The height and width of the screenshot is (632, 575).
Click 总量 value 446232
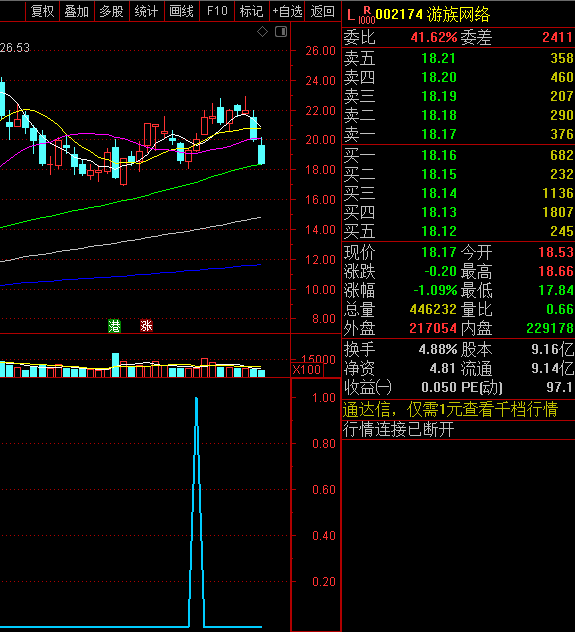pyautogui.click(x=433, y=310)
